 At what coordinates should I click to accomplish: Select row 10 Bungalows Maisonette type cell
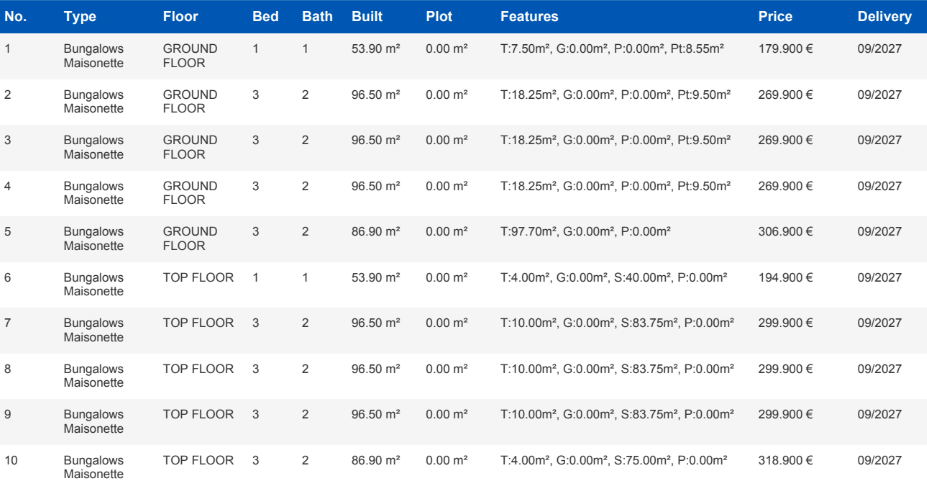(94, 467)
